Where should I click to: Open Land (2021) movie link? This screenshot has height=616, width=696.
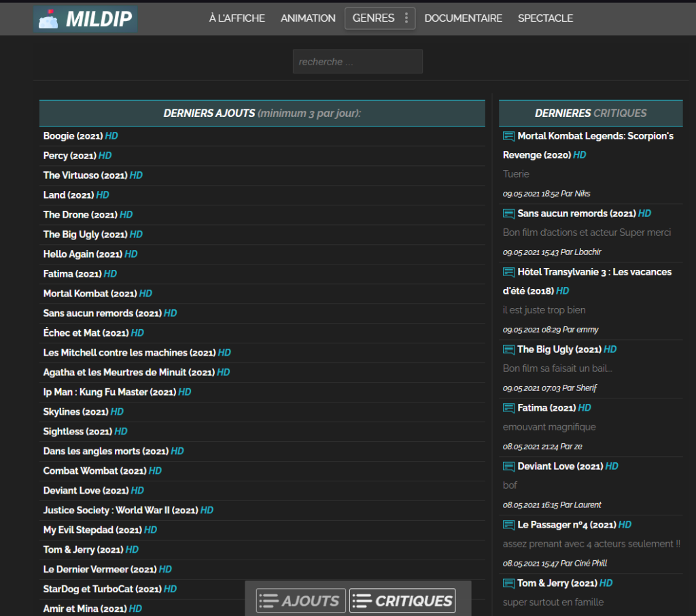point(76,195)
